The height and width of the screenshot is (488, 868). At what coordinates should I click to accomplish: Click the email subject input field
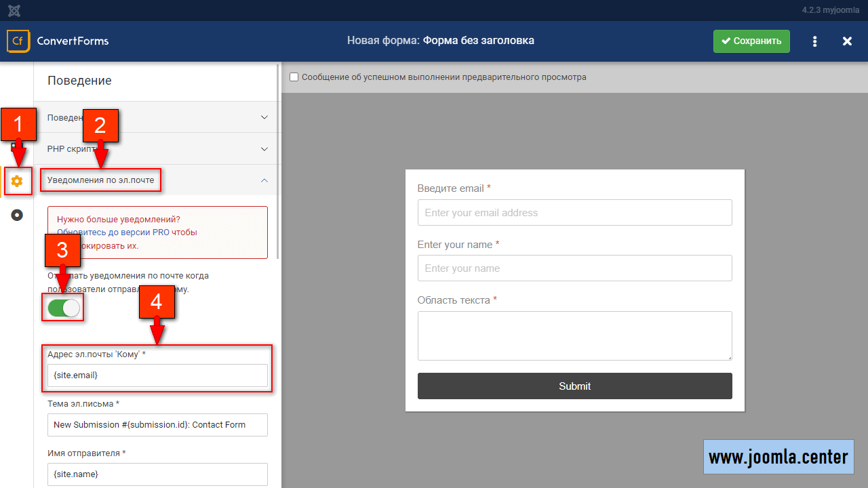[x=157, y=425]
